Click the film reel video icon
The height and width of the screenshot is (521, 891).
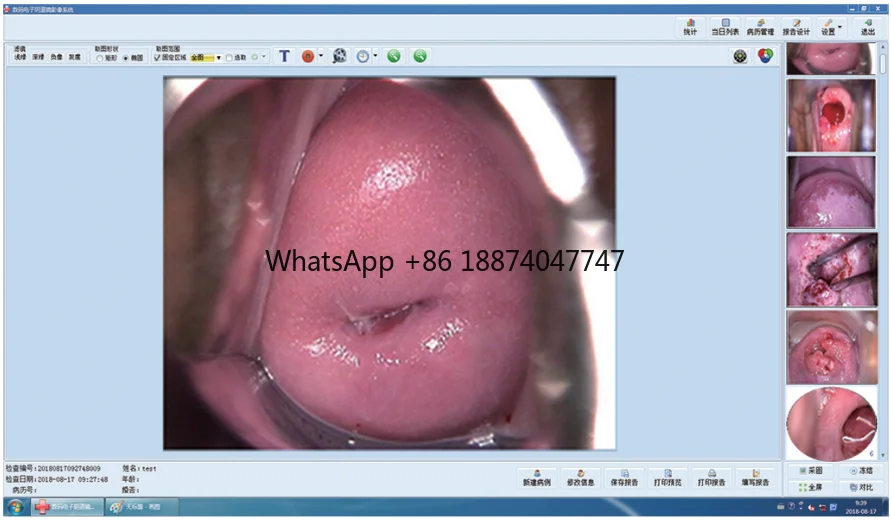pyautogui.click(x=339, y=56)
